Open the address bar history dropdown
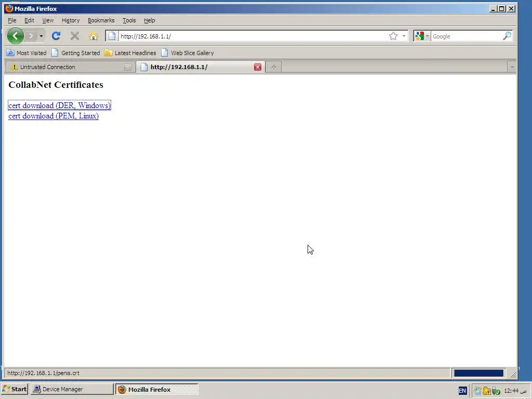This screenshot has width=532, height=399. (x=404, y=36)
